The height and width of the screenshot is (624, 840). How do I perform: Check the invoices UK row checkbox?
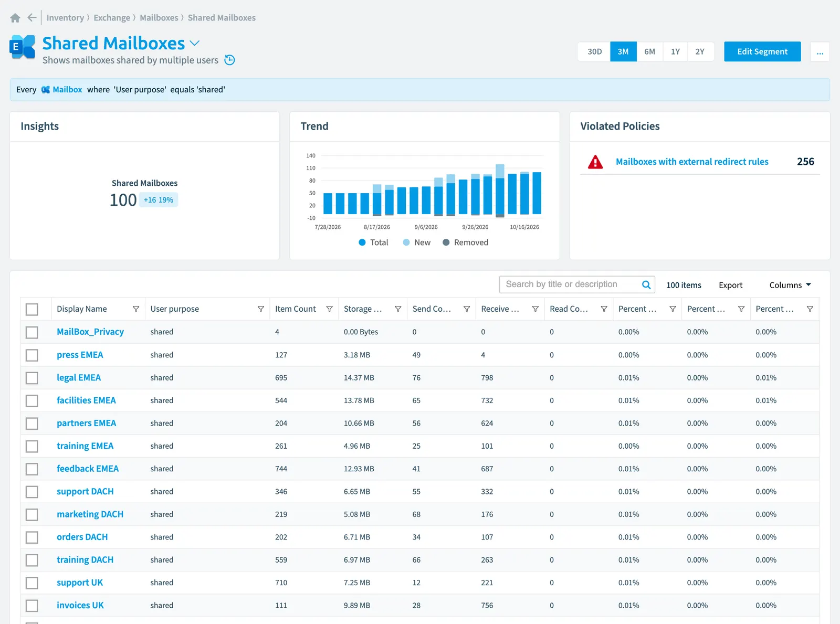[x=32, y=606]
